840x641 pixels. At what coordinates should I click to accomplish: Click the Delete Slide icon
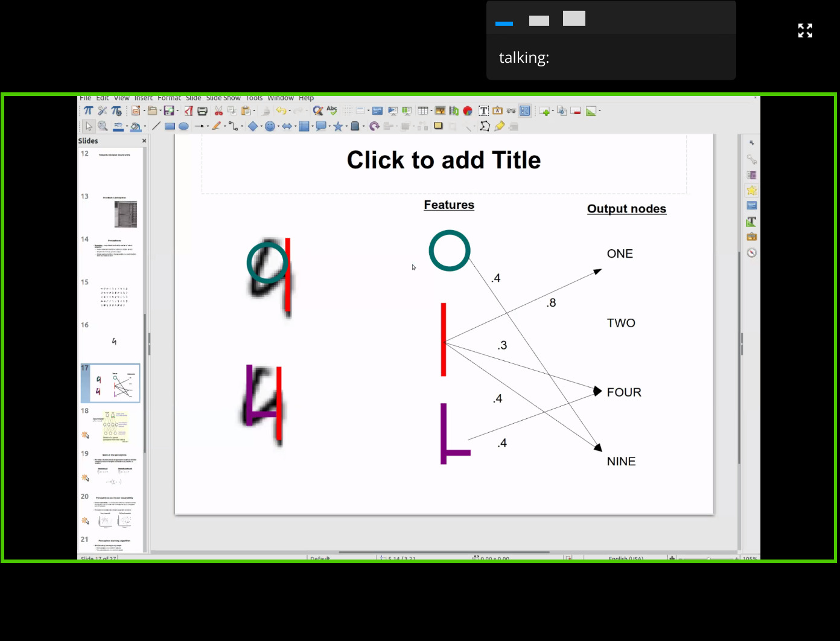point(575,110)
